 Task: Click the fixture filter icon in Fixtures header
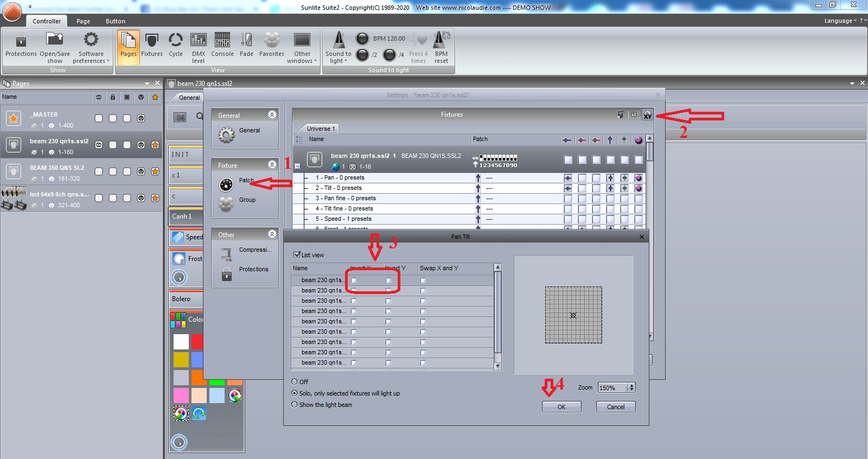pos(620,115)
